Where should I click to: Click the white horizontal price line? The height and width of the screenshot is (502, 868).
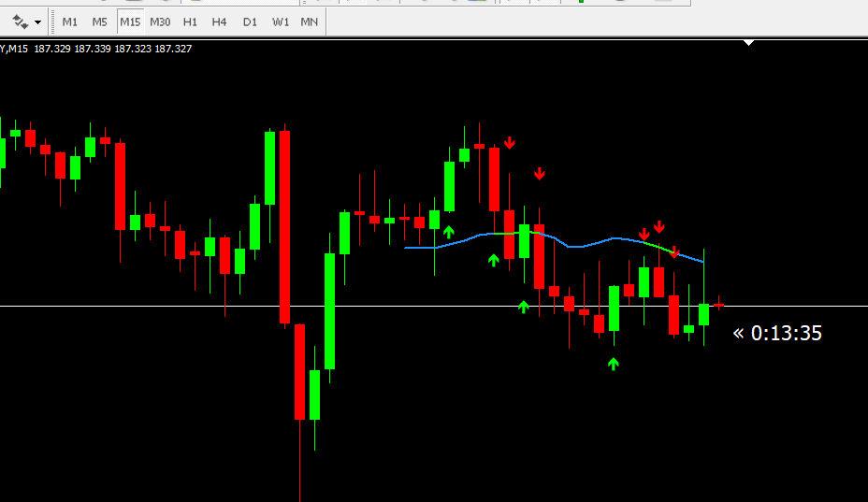(x=434, y=306)
